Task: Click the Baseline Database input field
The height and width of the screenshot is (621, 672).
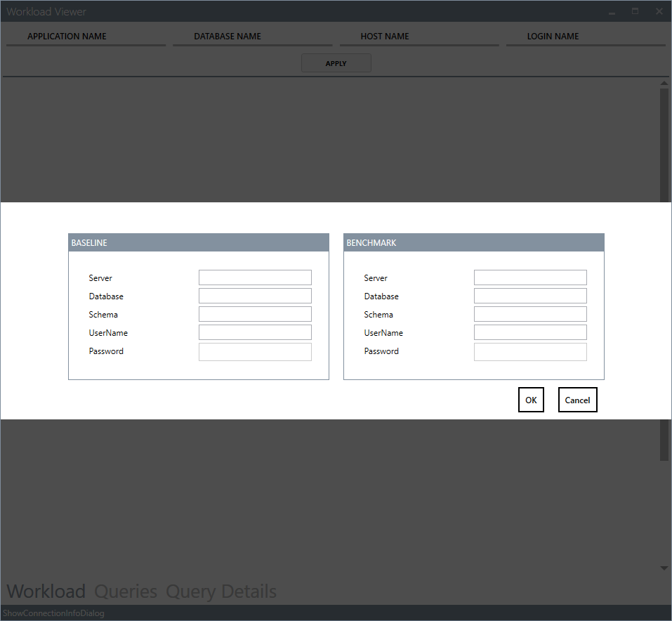Action: [255, 296]
